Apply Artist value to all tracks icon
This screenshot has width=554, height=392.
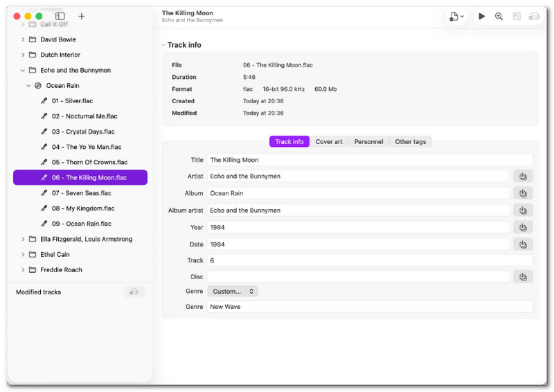[x=523, y=177]
